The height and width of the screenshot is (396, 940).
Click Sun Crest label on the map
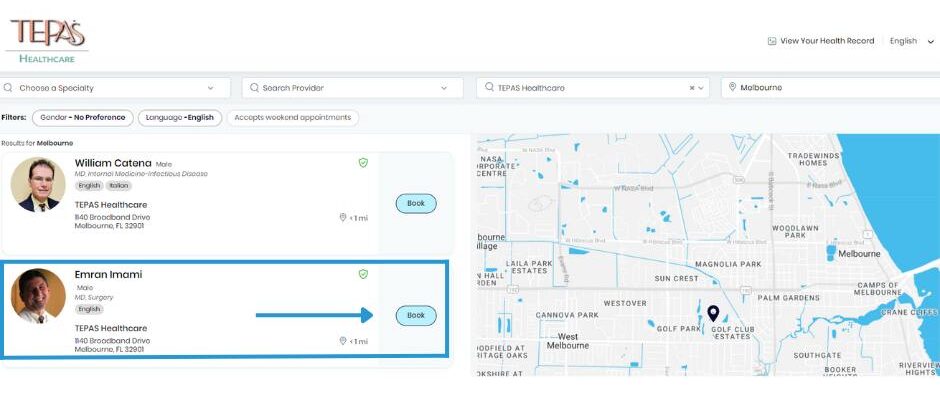676,279
